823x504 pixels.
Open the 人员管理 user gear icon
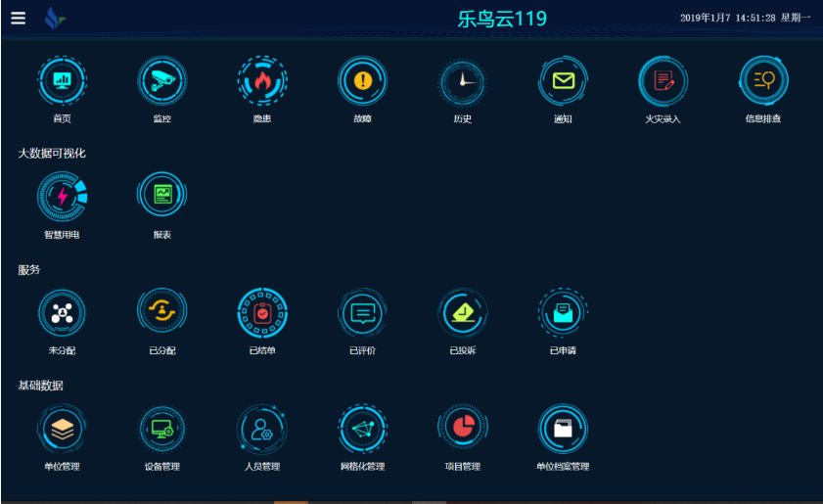click(262, 429)
